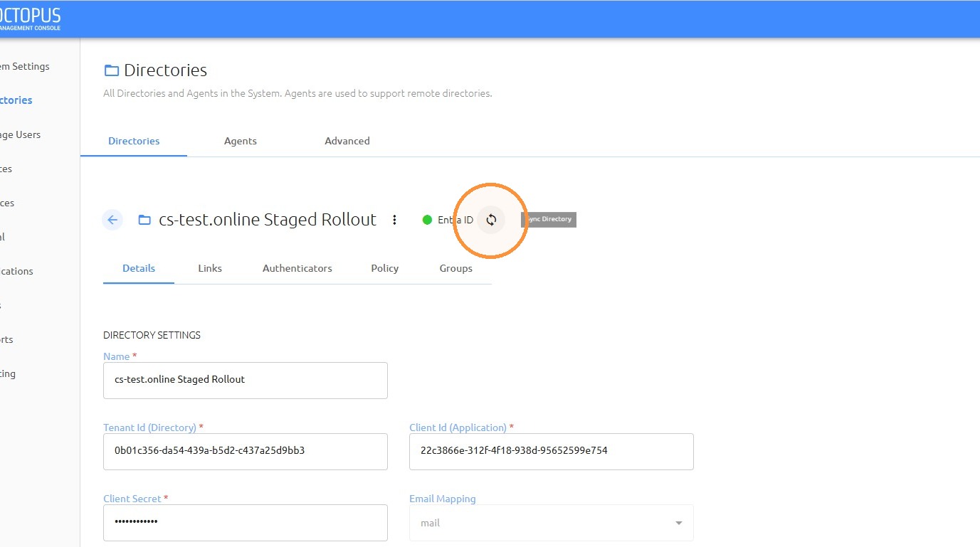Screen dimensions: 980x547
Task: Switch to the Agents tab
Action: 241,141
